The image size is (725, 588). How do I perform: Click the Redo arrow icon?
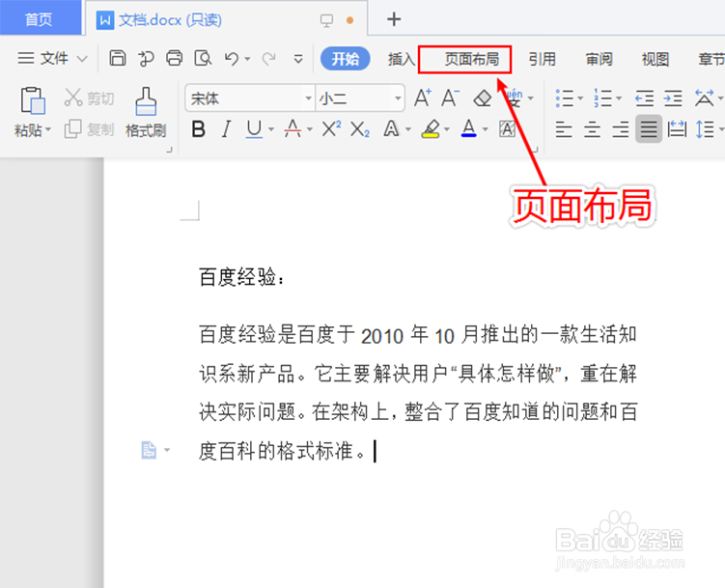pyautogui.click(x=268, y=59)
